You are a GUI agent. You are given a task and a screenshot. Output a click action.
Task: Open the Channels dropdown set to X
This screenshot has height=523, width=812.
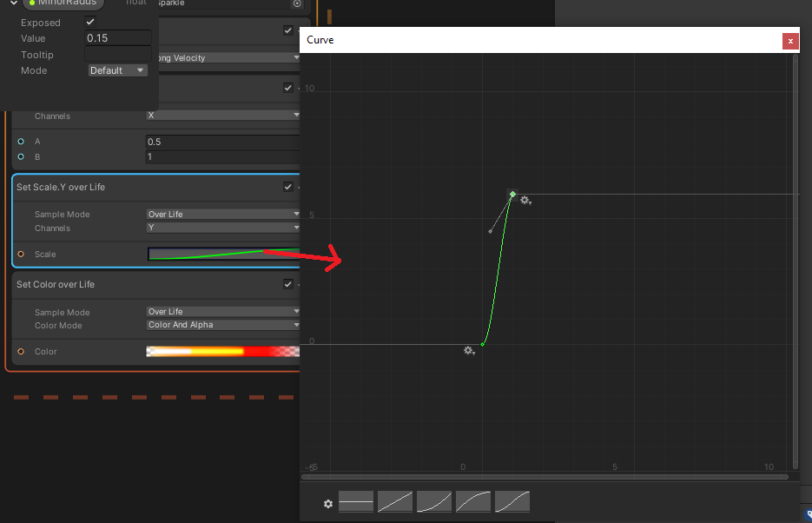[223, 115]
